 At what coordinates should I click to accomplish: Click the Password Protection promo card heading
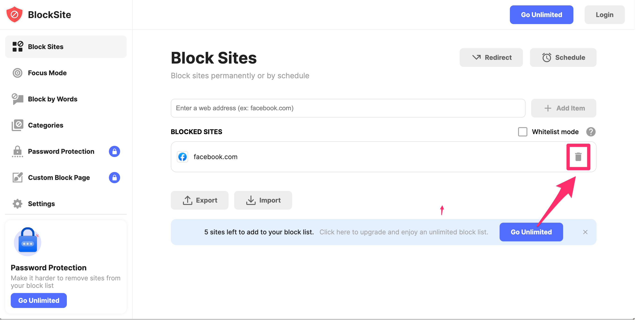tap(49, 268)
